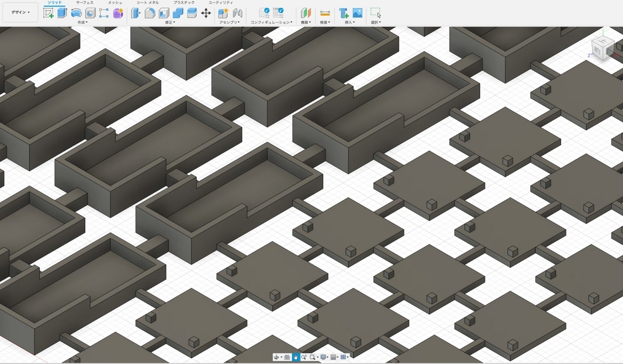The image size is (623, 364).
Task: Select the Measure ruler tool
Action: (325, 13)
